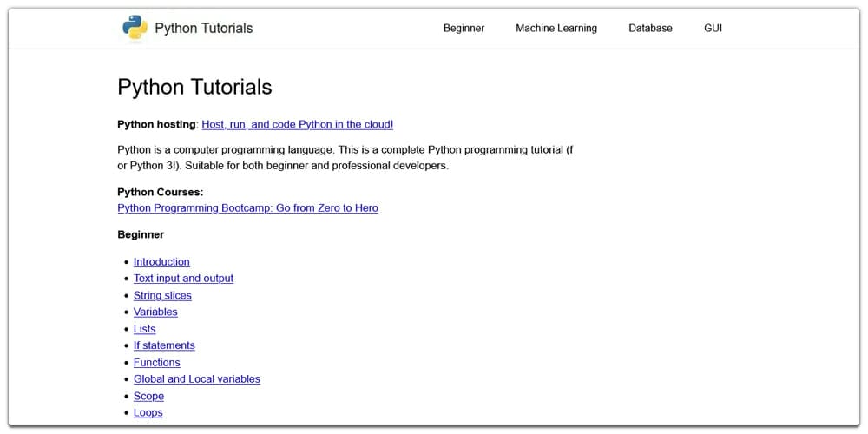This screenshot has width=868, height=434.
Task: View the If statements tutorial
Action: point(164,345)
